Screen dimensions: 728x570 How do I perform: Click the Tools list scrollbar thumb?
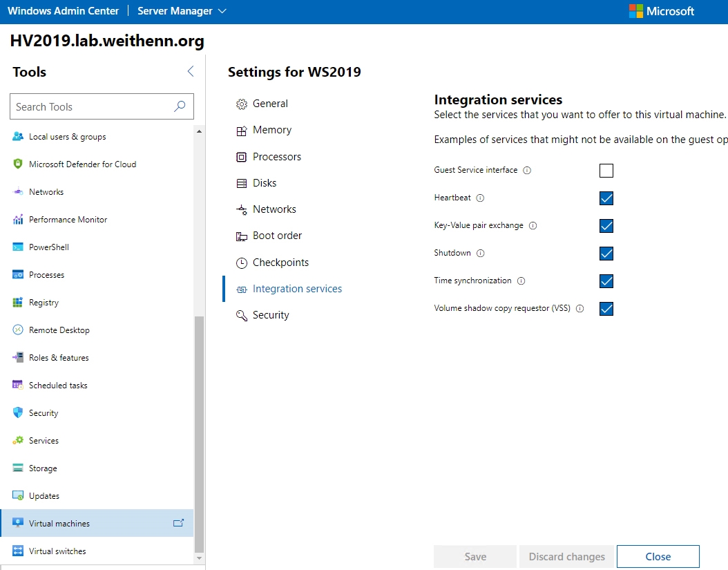point(199,434)
